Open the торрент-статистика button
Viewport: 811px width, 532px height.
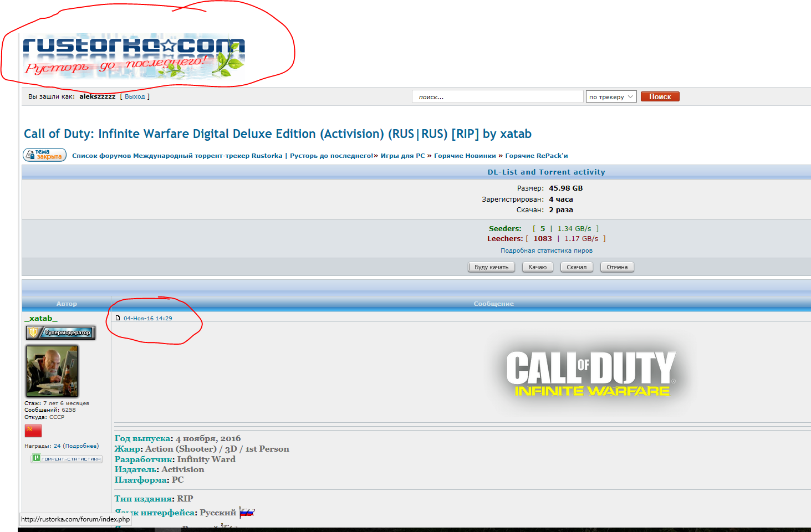67,458
